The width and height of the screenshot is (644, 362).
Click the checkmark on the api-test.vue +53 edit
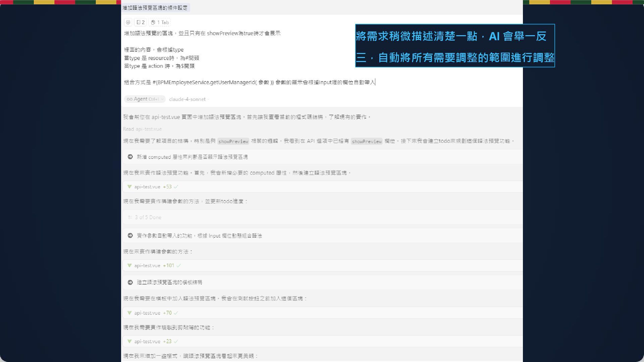pyautogui.click(x=176, y=187)
